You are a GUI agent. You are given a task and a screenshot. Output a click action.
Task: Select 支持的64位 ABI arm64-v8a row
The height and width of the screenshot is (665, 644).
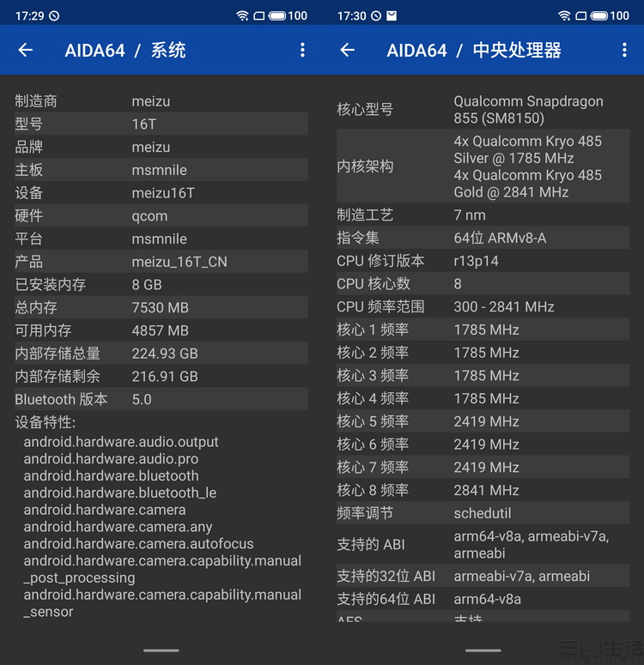[x=483, y=598]
